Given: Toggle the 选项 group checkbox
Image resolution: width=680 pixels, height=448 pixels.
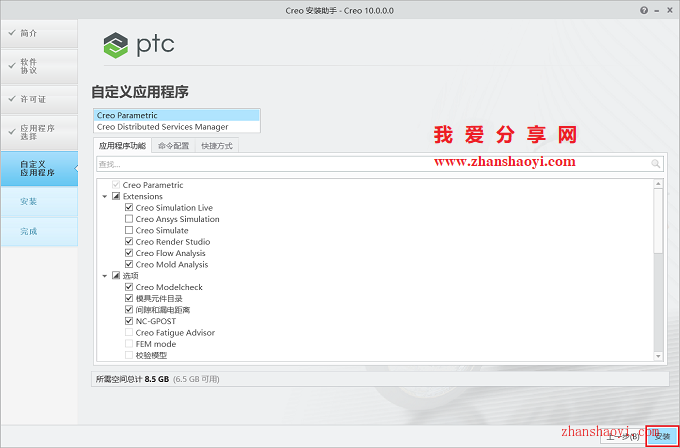Looking at the screenshot, I should (x=116, y=276).
